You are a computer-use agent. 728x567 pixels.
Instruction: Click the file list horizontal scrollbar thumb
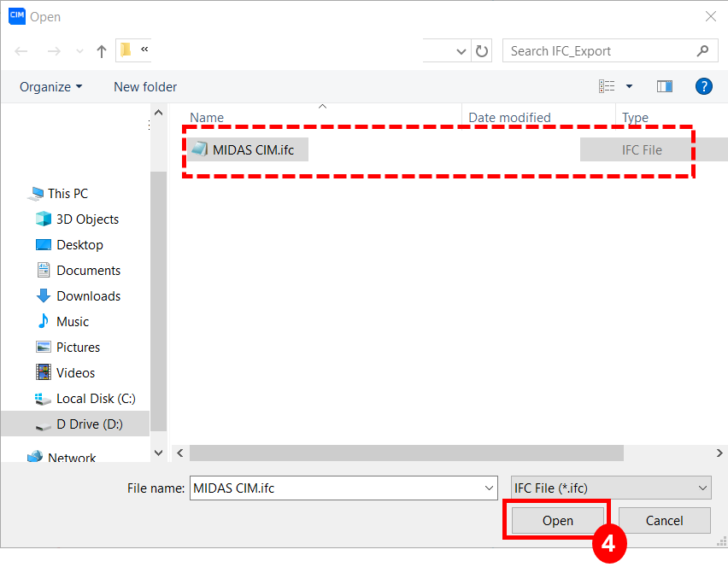coord(406,453)
